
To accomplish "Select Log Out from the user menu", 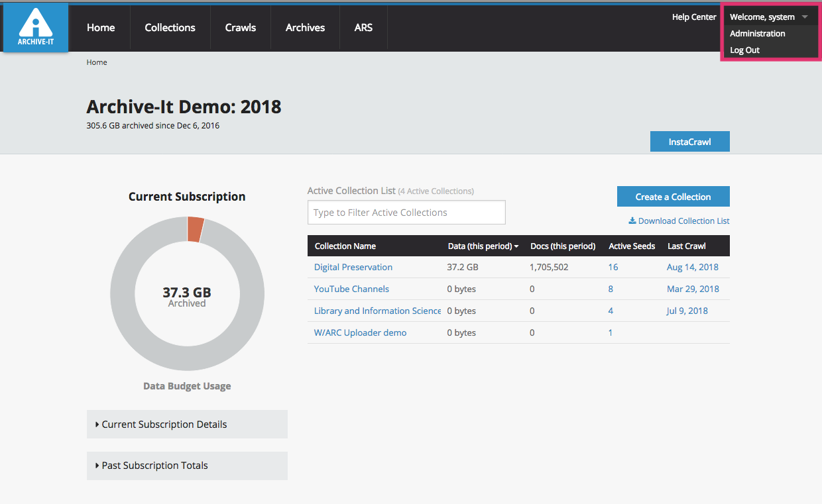I will click(744, 50).
